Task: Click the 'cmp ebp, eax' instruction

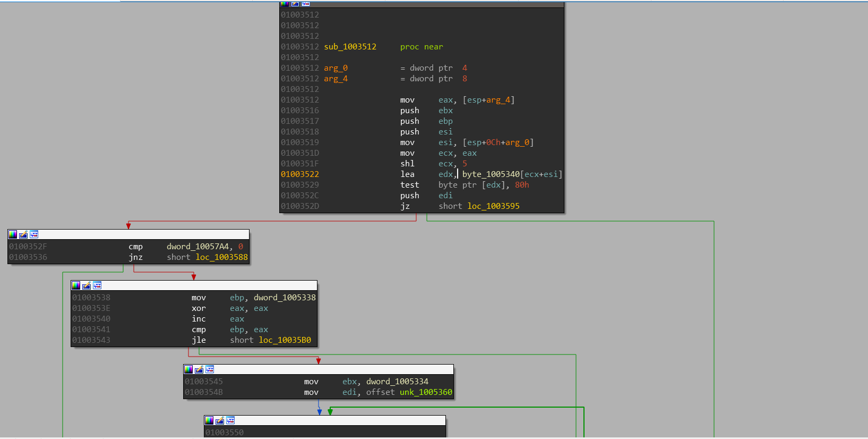Action: coord(230,330)
